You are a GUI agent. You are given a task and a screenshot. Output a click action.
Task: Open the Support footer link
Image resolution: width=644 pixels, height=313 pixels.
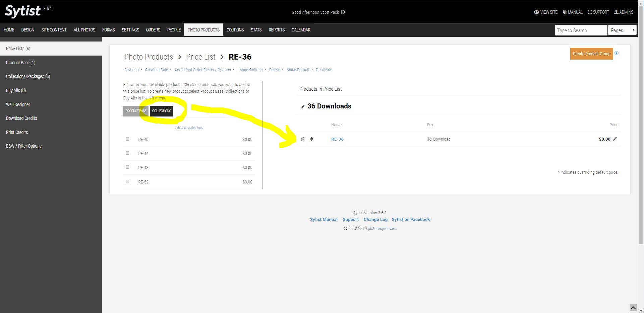[x=351, y=220]
